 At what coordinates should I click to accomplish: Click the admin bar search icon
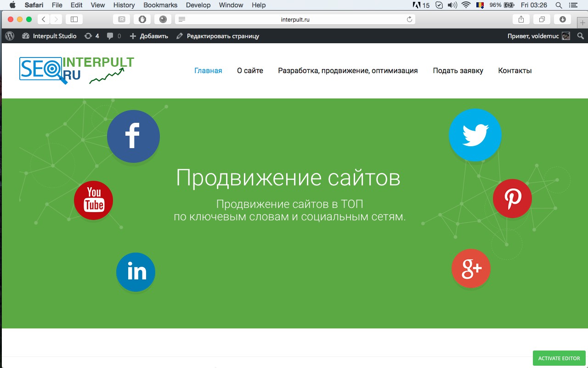[581, 36]
